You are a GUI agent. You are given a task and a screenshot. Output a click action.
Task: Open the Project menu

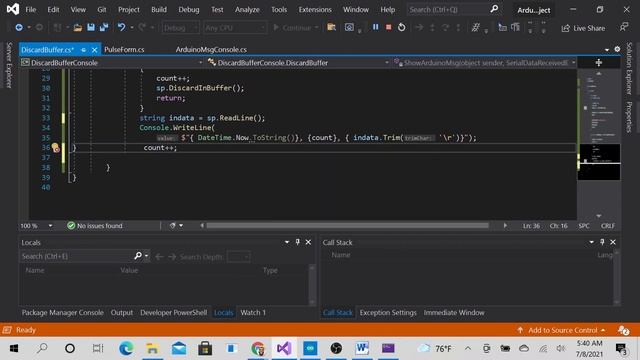[129, 9]
